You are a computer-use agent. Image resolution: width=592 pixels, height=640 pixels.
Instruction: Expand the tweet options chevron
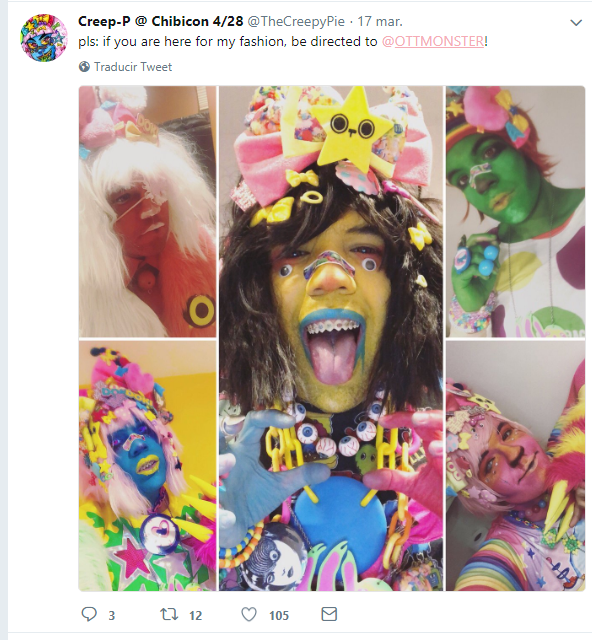pyautogui.click(x=576, y=22)
